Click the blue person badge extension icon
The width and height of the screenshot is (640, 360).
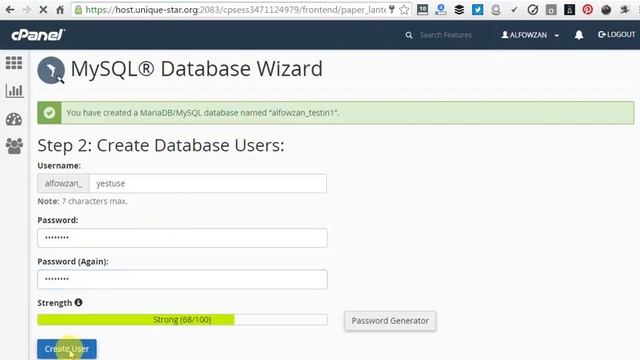pyautogui.click(x=441, y=9)
